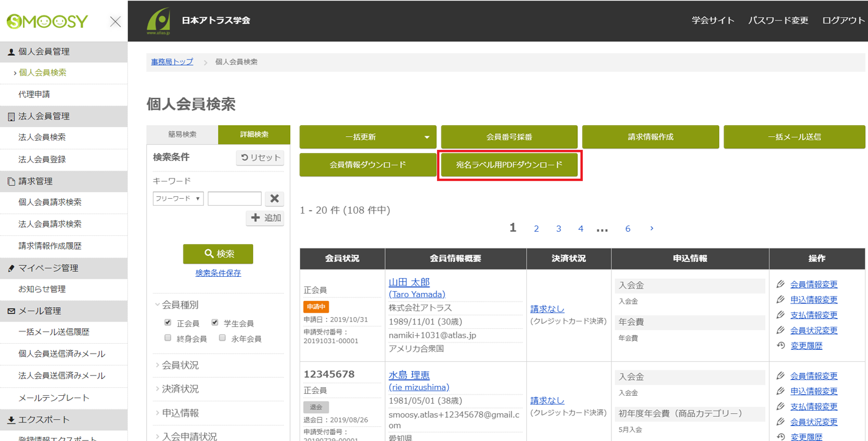Open the フリーワード keyword type dropdown
Screen dimensions: 868x441
click(178, 199)
